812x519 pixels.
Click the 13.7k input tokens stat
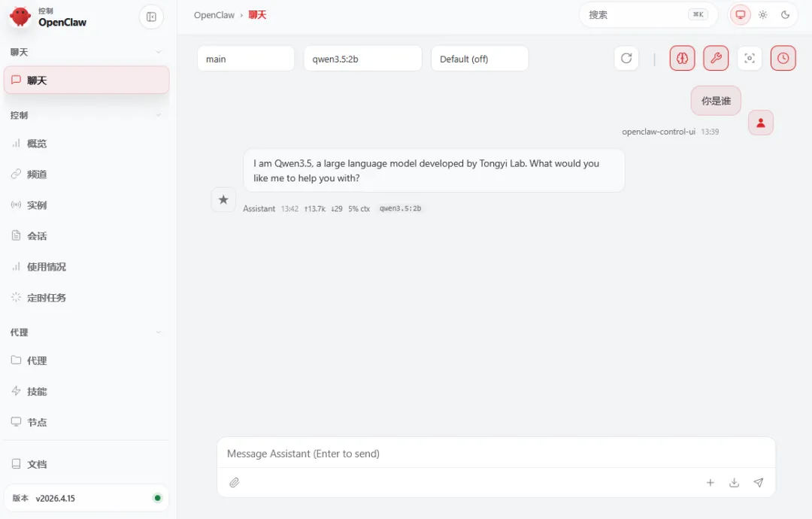pyautogui.click(x=315, y=209)
